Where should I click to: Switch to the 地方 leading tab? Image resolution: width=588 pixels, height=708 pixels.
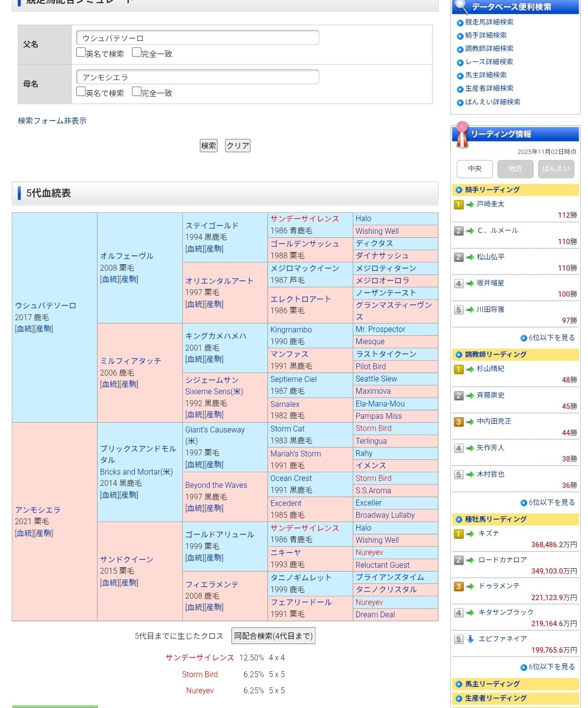515,169
